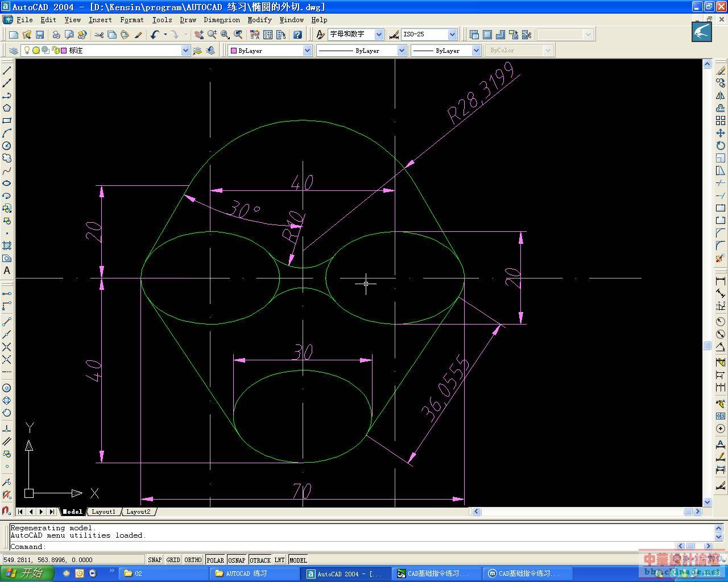Open the Dimension Style manager icon
The image size is (728, 582).
click(394, 35)
